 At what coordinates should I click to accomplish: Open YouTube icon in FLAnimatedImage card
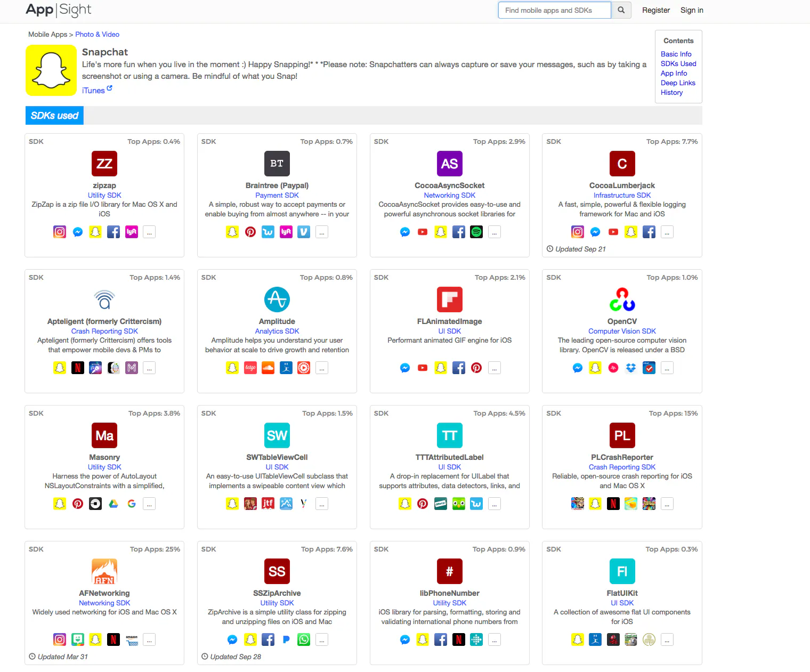[423, 368]
